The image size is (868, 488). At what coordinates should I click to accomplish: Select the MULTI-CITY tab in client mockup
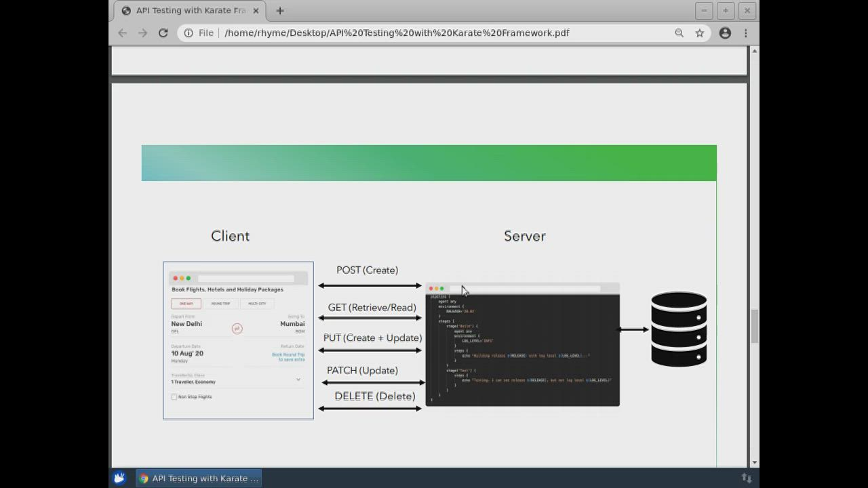tap(257, 304)
